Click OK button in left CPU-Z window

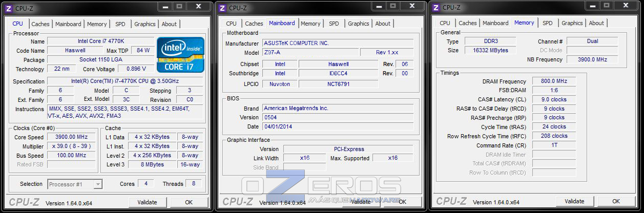pyautogui.click(x=189, y=202)
